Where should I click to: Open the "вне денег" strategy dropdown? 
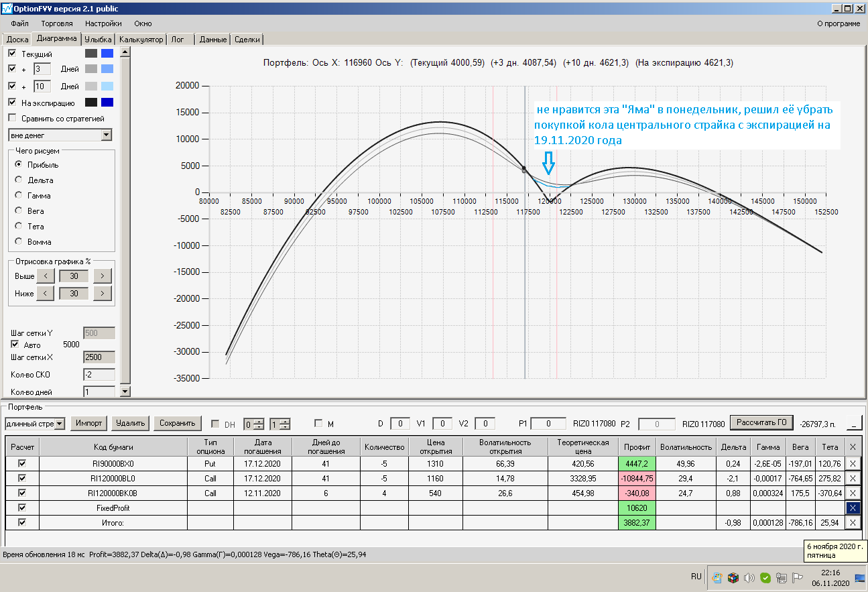[106, 135]
